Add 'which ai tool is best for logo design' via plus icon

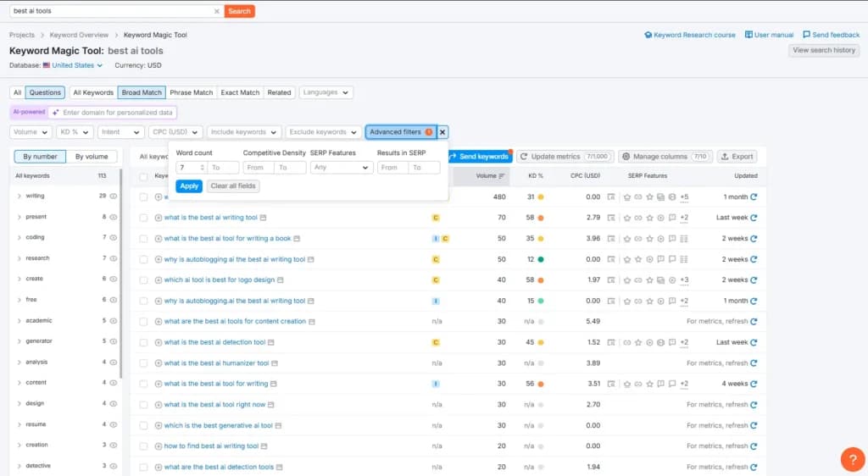[x=159, y=280]
